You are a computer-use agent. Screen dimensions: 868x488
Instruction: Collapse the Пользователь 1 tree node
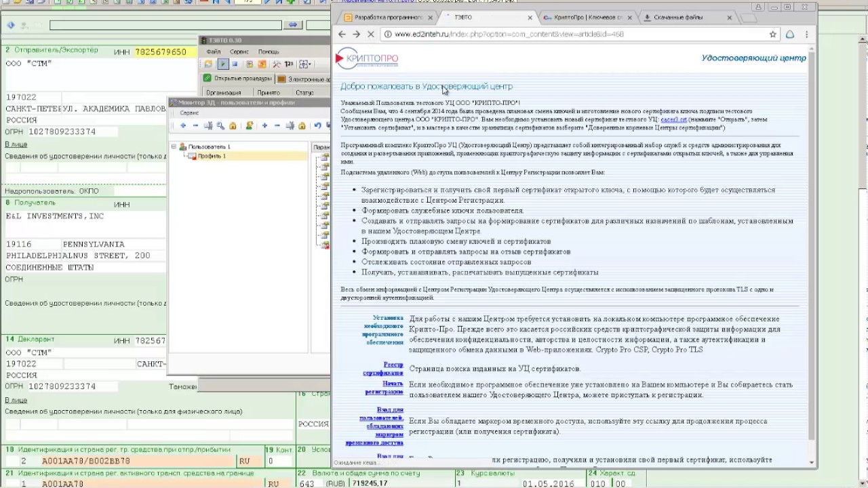point(174,146)
